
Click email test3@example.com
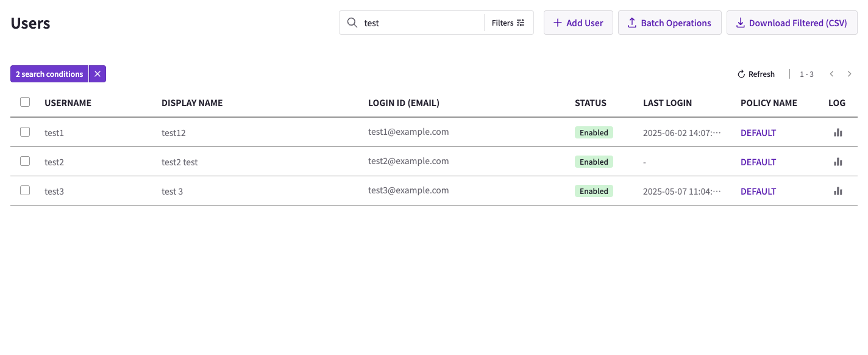[408, 190]
